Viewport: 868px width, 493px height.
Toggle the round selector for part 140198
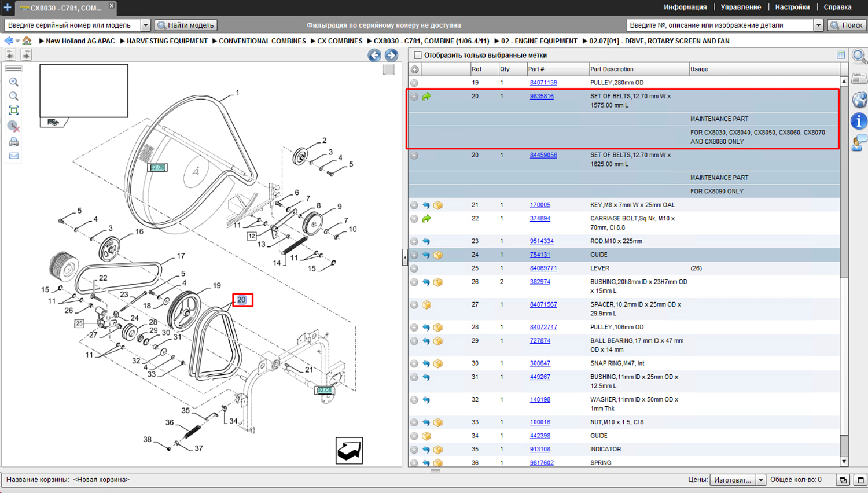(x=414, y=400)
